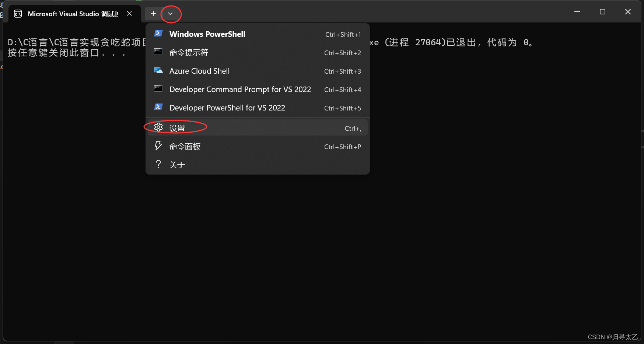Click the Ctrl+Shift+3 shortcut label
Viewport: 644px width, 344px height.
pos(343,71)
